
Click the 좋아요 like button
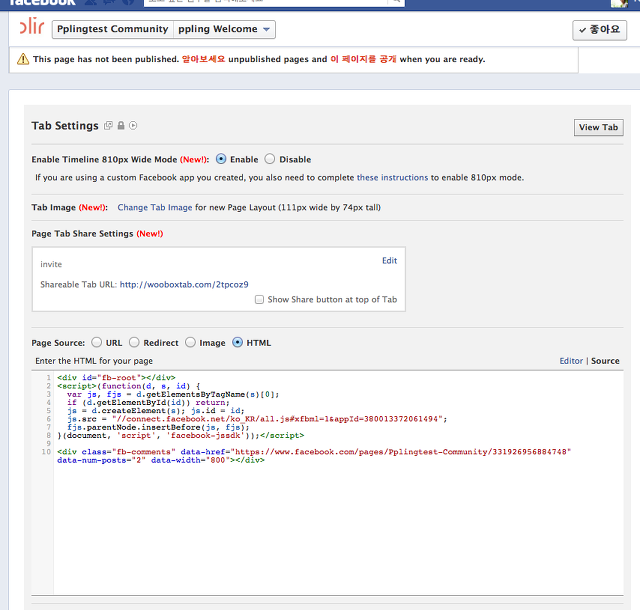coord(600,30)
